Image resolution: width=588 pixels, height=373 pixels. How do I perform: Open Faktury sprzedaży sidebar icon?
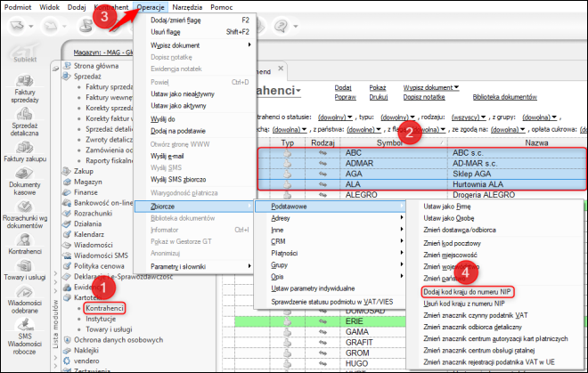(x=24, y=89)
